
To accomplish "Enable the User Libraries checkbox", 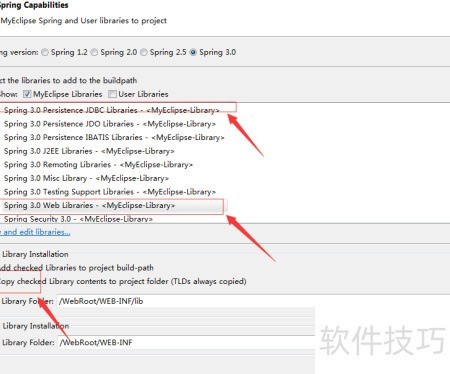I will pos(112,94).
